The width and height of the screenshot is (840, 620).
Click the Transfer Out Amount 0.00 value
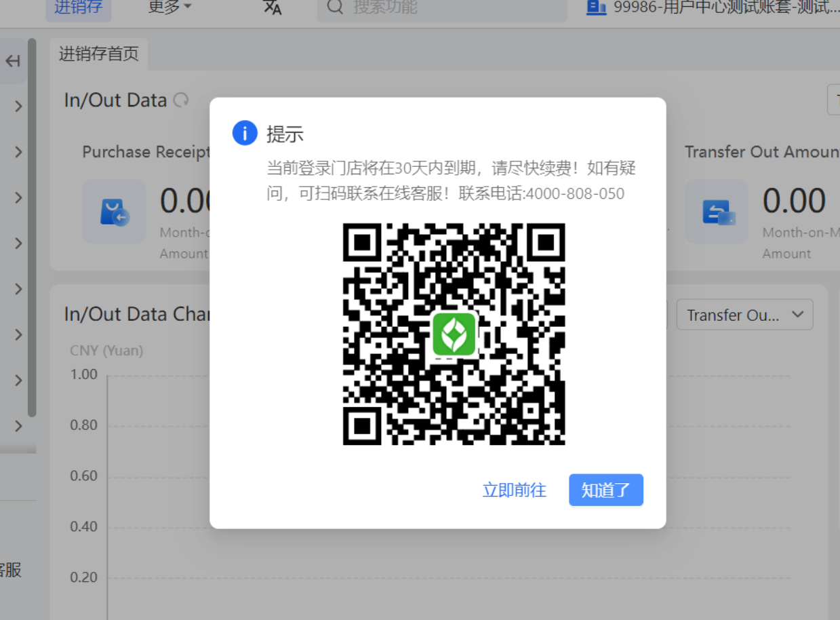[794, 201]
